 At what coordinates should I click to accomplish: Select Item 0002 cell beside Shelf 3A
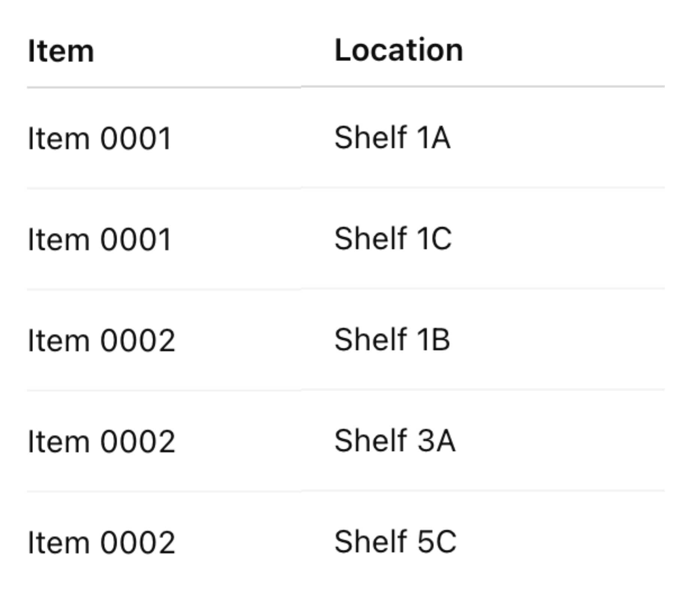(x=101, y=442)
